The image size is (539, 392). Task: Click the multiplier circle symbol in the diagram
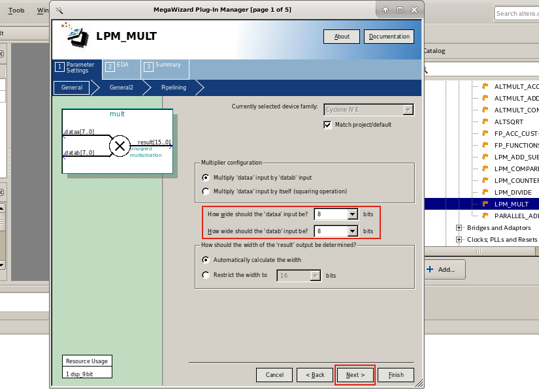pos(120,146)
